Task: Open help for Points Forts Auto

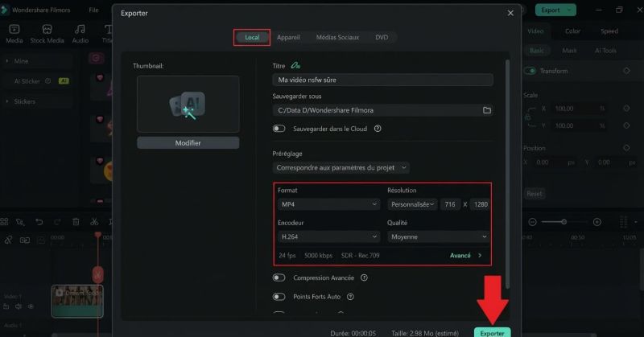Action: 350,297
